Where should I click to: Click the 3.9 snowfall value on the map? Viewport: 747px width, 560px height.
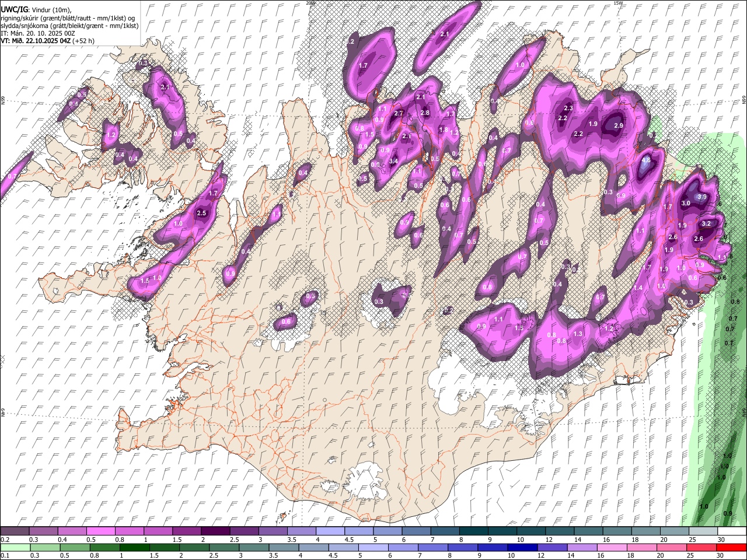702,197
